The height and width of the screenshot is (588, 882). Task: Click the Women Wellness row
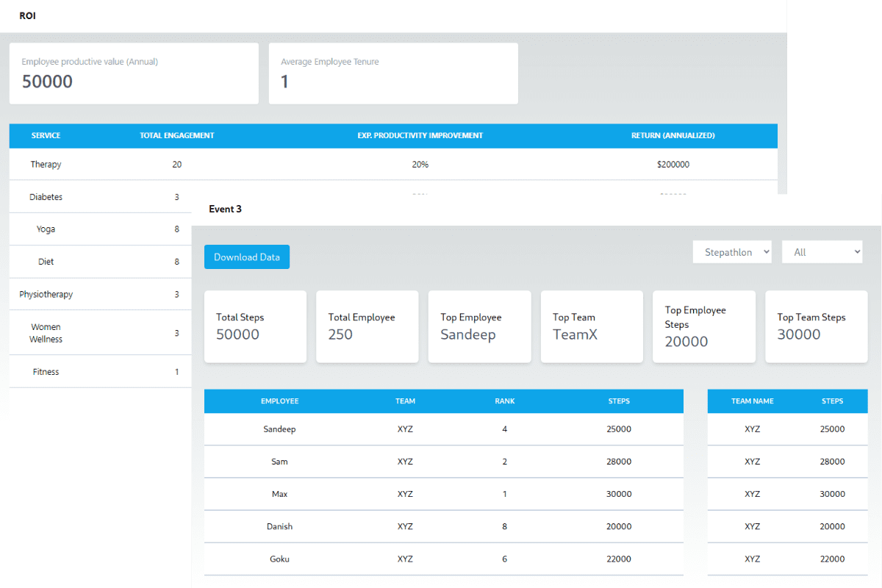pyautogui.click(x=101, y=333)
